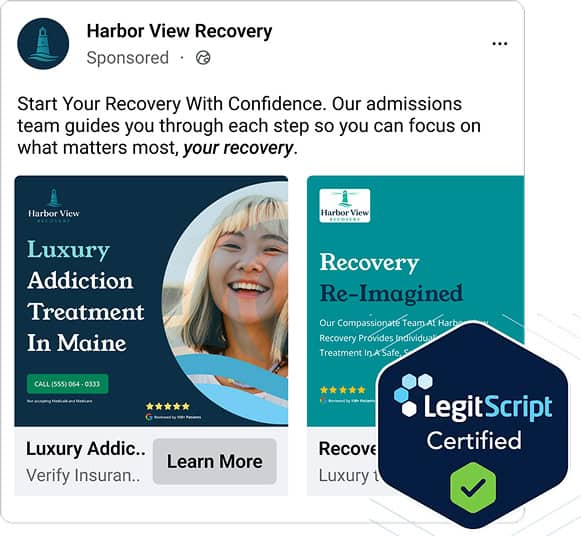Click the Luxury Addiction Treatment In Maine headline
581x536 pixels.
pyautogui.click(x=85, y=296)
